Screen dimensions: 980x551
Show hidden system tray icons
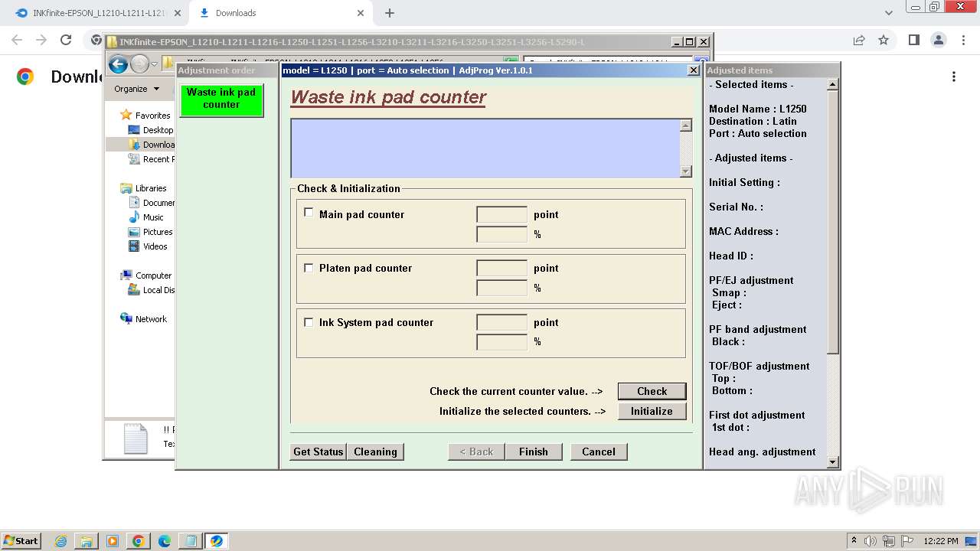tap(854, 540)
